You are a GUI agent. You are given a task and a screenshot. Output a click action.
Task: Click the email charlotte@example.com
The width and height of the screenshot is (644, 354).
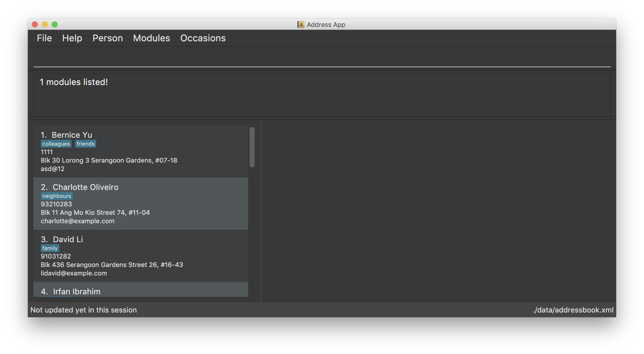tap(78, 221)
